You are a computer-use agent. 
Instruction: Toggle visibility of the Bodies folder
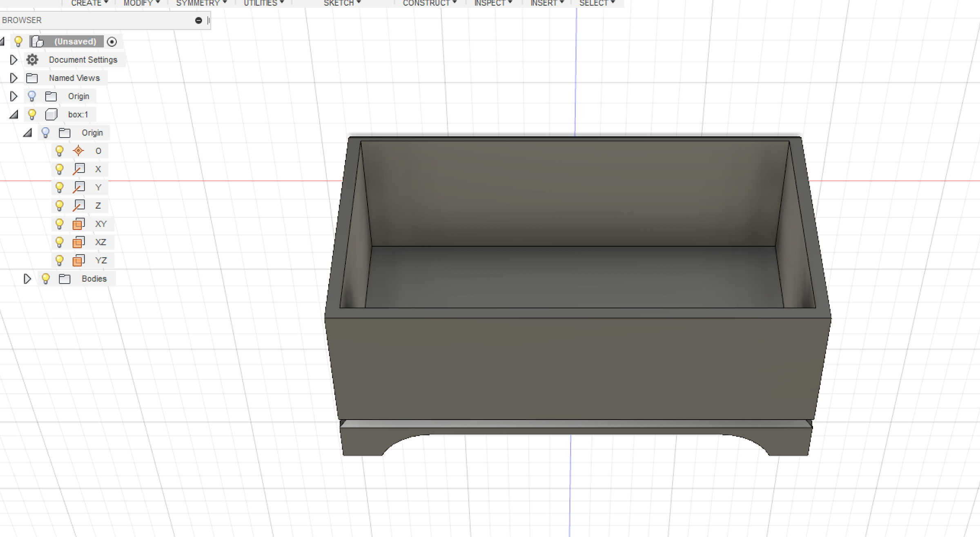[x=46, y=279]
